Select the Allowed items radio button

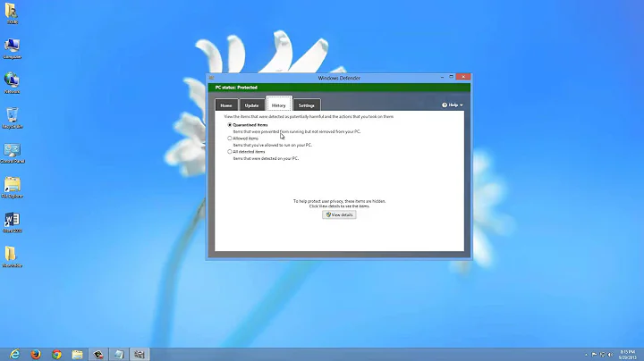pos(230,139)
